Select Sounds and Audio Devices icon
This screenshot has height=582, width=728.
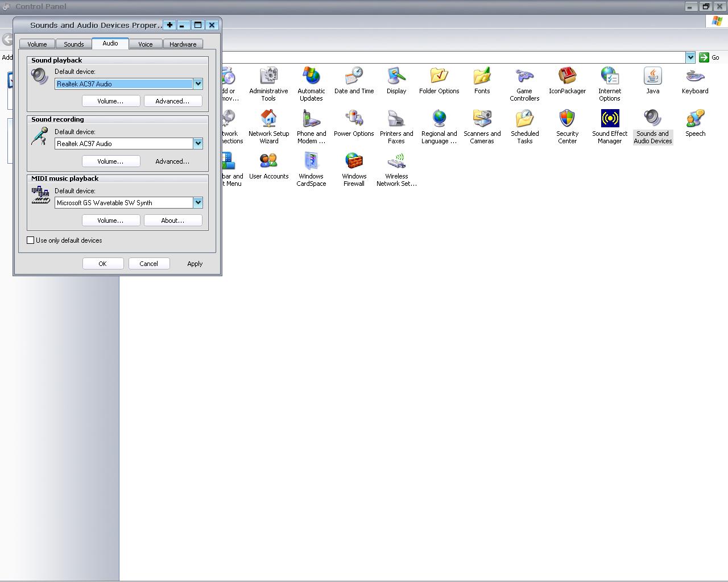[x=652, y=126]
